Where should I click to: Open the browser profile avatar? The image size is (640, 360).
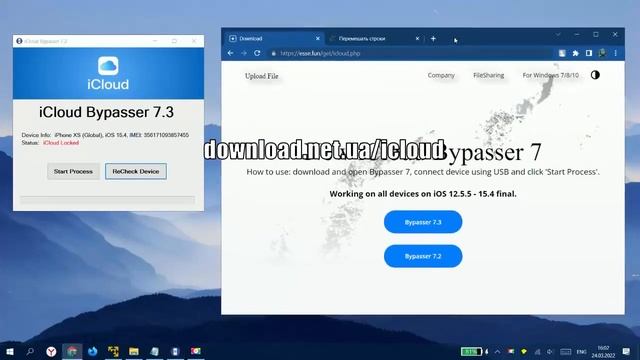point(602,53)
